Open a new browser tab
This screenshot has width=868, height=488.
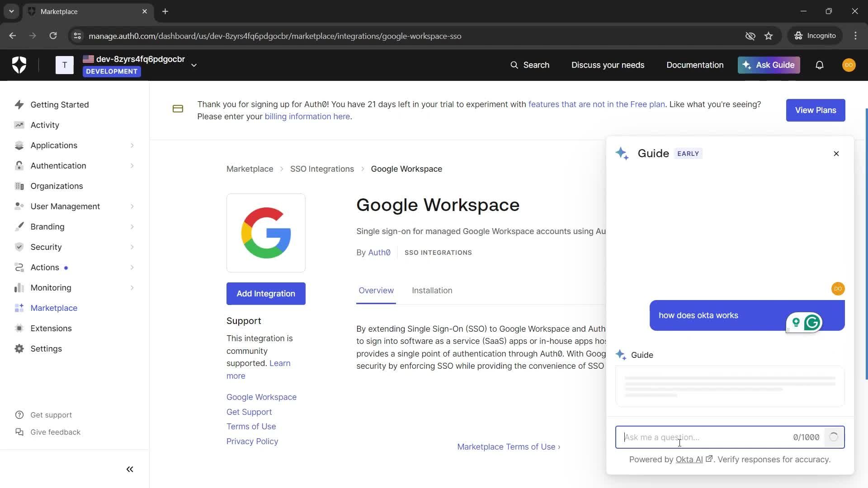click(x=165, y=11)
